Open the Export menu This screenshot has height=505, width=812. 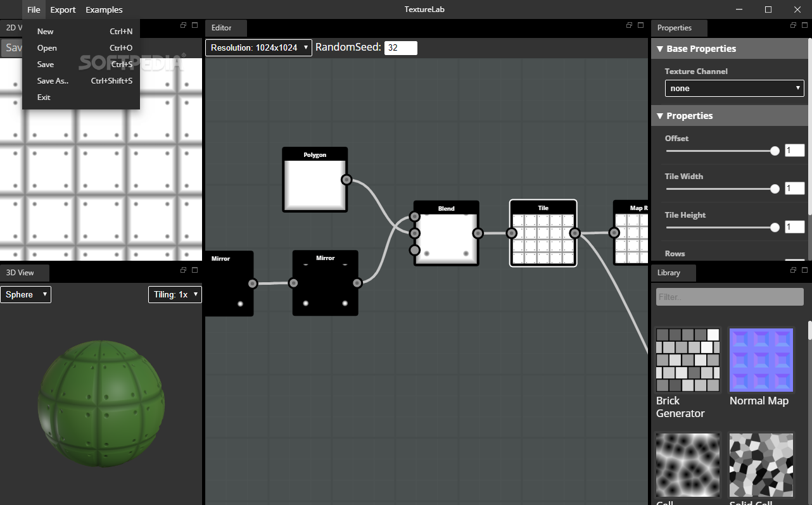[x=63, y=9]
